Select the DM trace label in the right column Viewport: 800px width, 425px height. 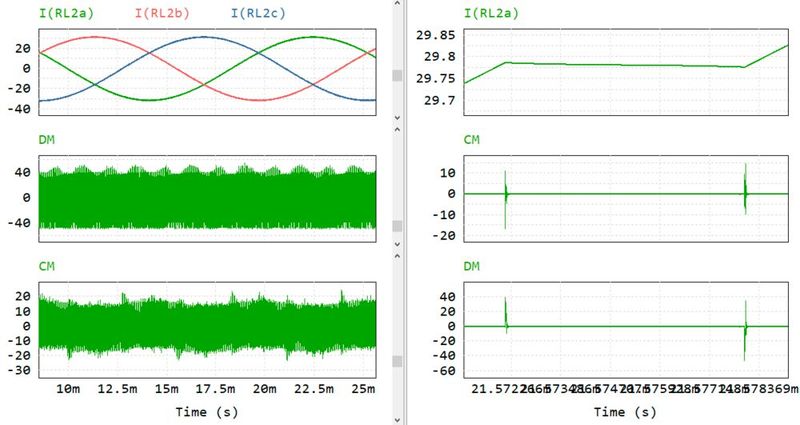471,266
